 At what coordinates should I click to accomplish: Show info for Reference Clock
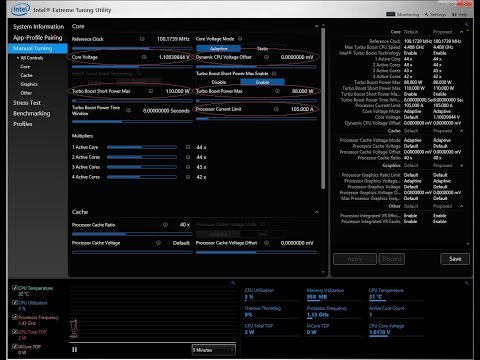point(142,39)
